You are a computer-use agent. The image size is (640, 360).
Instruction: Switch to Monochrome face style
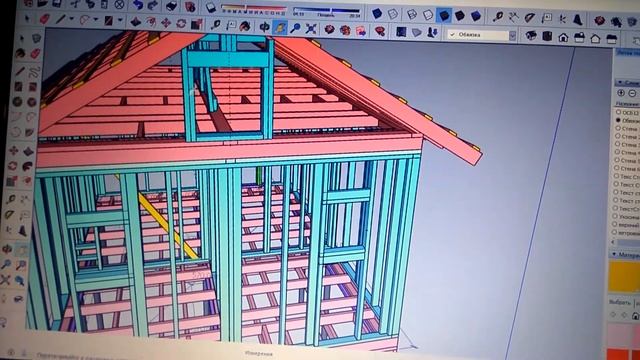476,16
